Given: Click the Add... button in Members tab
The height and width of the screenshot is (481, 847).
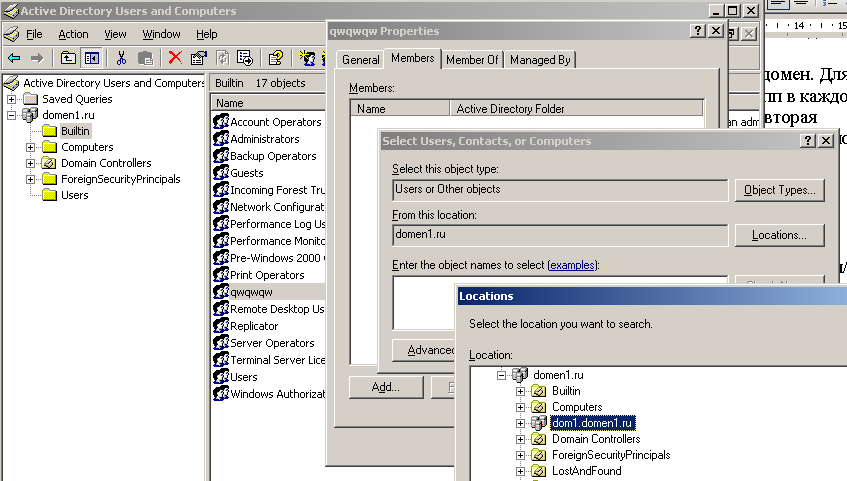Looking at the screenshot, I should click(386, 387).
